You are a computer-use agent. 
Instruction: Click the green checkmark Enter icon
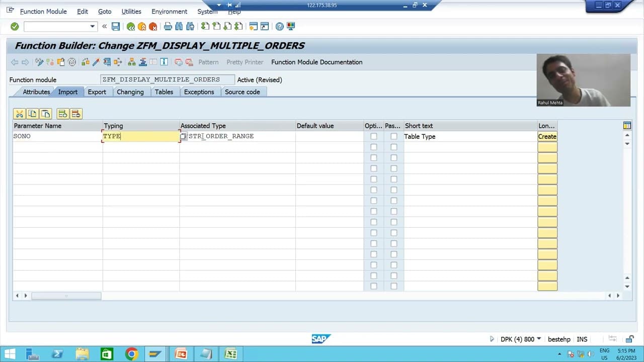click(x=15, y=26)
